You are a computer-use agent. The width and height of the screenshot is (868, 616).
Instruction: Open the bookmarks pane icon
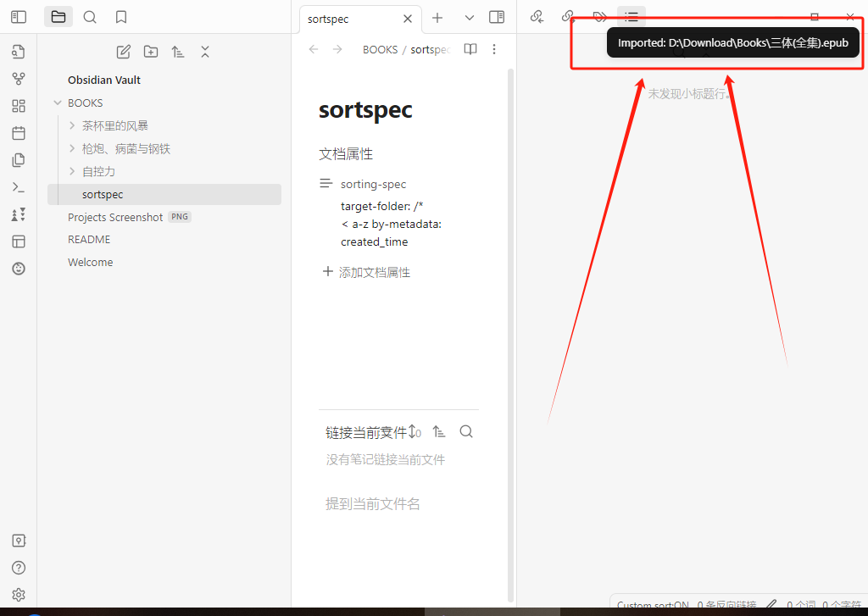pos(120,17)
